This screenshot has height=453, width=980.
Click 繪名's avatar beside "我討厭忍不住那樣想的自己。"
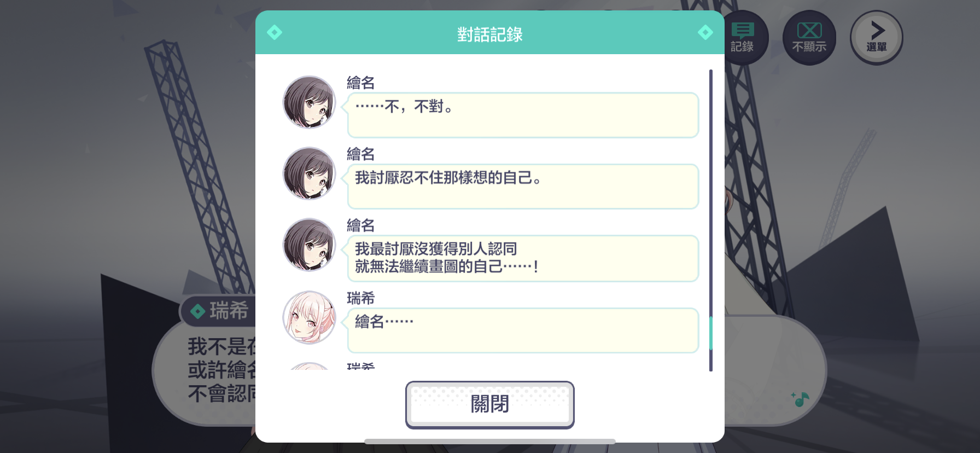pos(309,173)
